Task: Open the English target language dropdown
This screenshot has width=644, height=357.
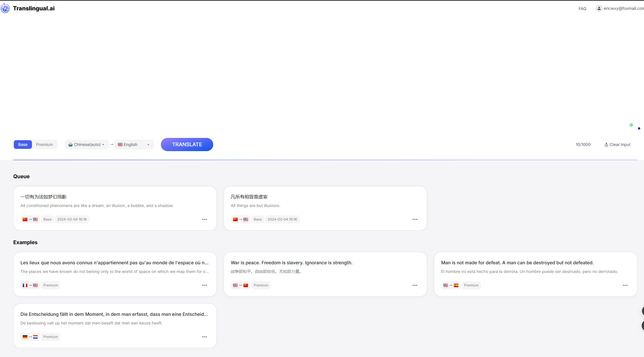Action: (x=131, y=145)
